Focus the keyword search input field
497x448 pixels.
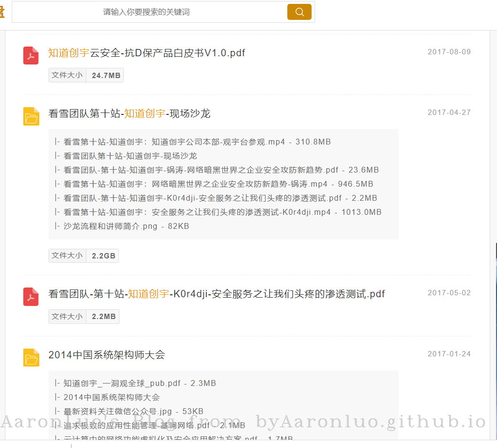(147, 12)
